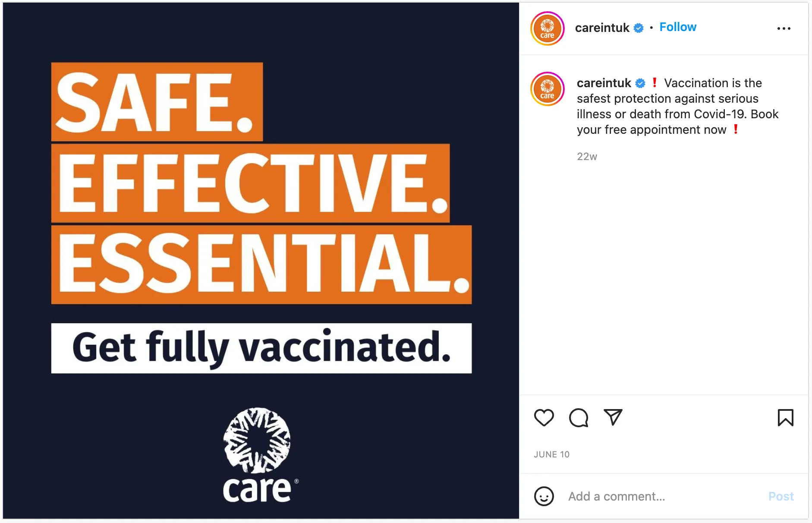Click the JUNE 10 post date
Screen dimensions: 812x523
[x=551, y=454]
